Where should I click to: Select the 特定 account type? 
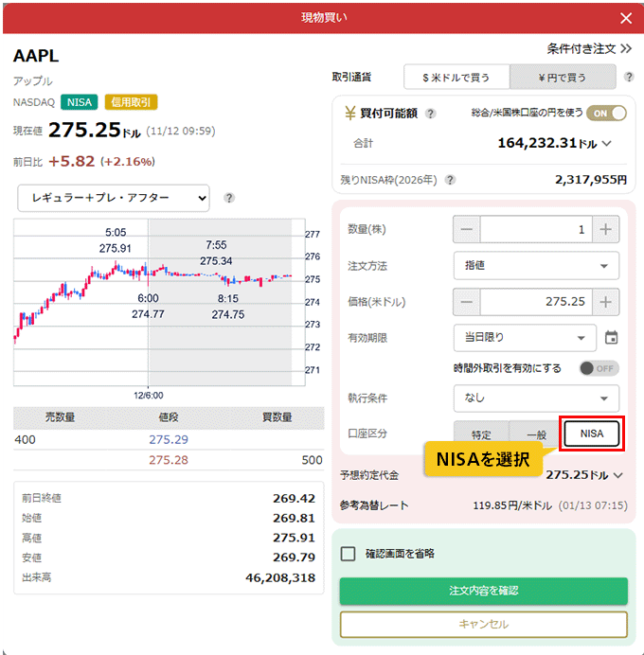point(481,434)
